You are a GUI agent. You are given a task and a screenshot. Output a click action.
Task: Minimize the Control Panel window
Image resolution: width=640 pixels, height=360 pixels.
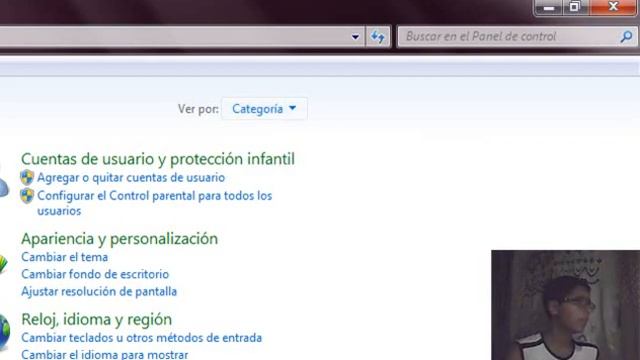tap(549, 7)
